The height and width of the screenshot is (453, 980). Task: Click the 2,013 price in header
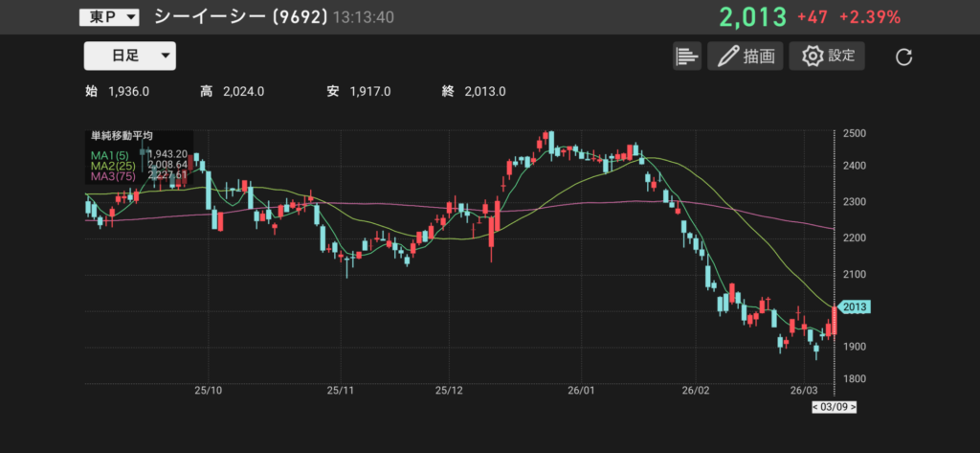[x=752, y=17]
